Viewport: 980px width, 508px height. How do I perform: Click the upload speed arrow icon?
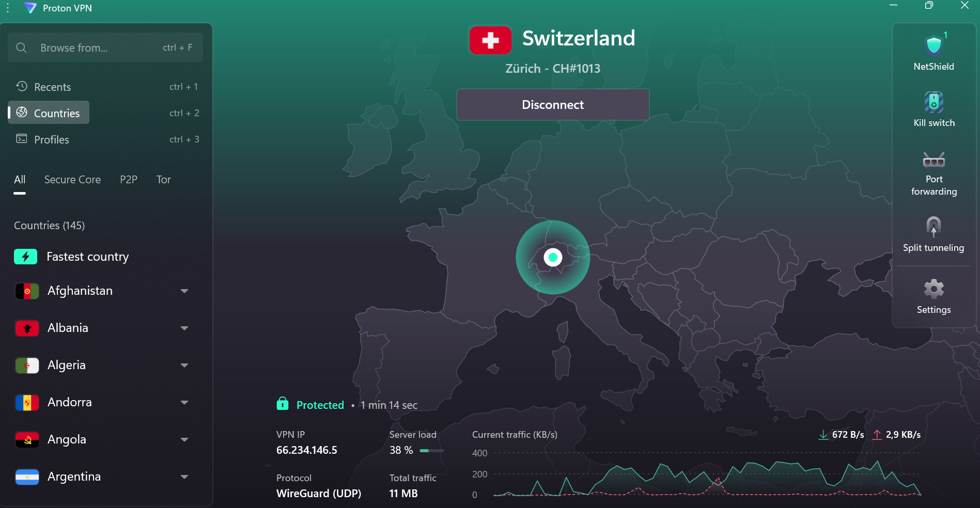pos(877,435)
